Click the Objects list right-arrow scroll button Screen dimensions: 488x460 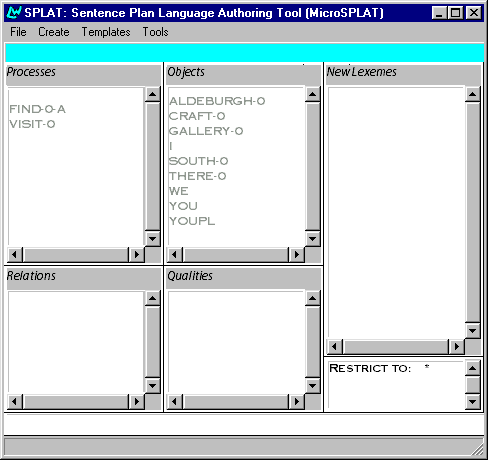click(x=297, y=255)
